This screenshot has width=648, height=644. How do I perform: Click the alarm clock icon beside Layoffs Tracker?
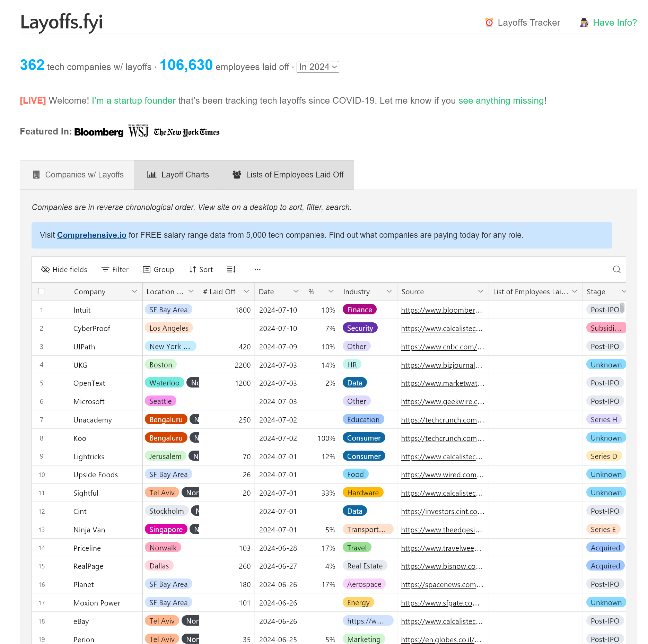[489, 23]
